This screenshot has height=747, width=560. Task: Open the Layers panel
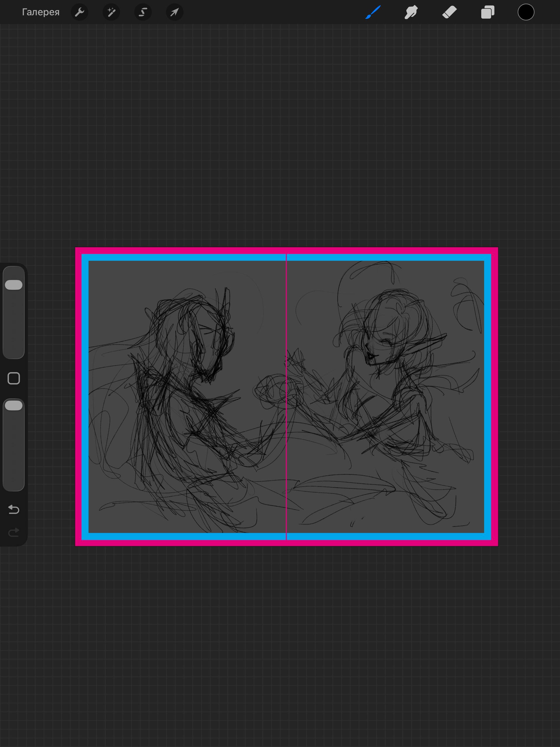click(x=488, y=13)
